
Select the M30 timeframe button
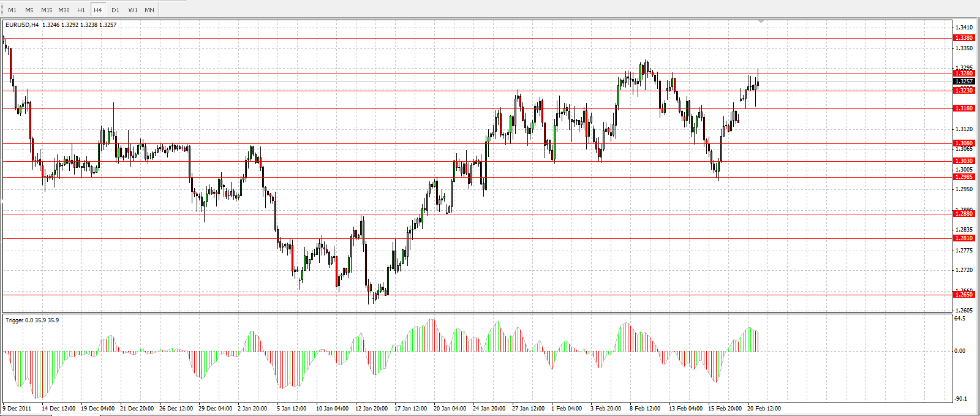click(x=64, y=10)
